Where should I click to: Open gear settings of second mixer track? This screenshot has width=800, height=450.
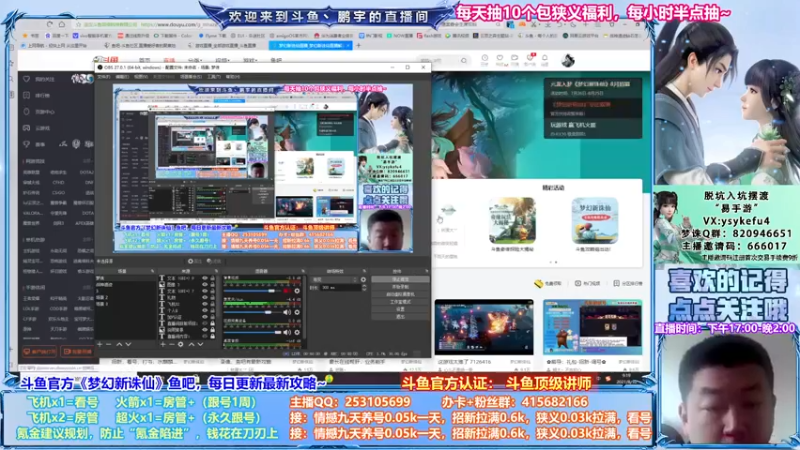pos(297,312)
